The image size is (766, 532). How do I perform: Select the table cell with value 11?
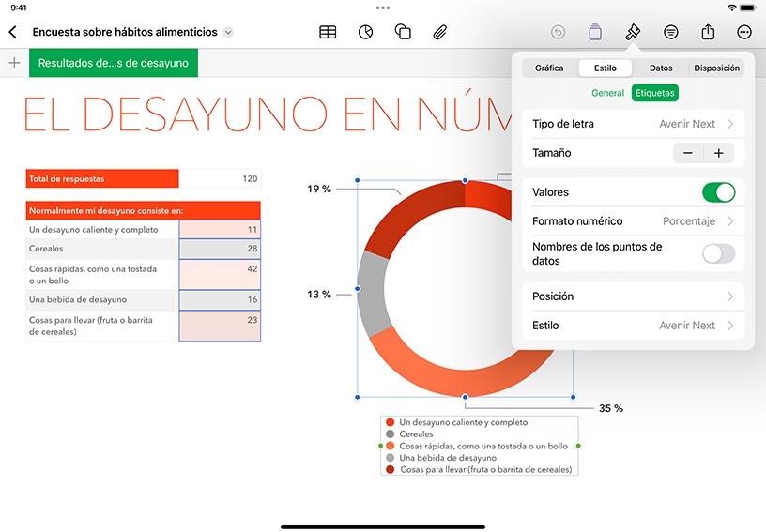tap(220, 229)
